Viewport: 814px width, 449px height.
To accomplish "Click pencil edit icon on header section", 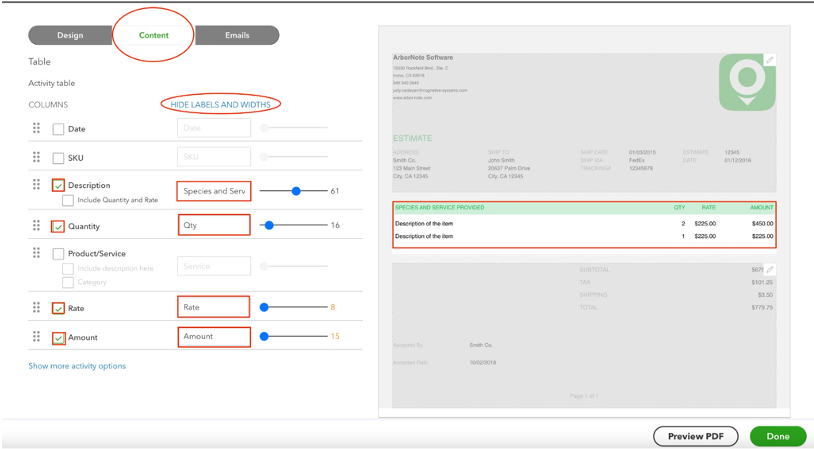I will (770, 60).
